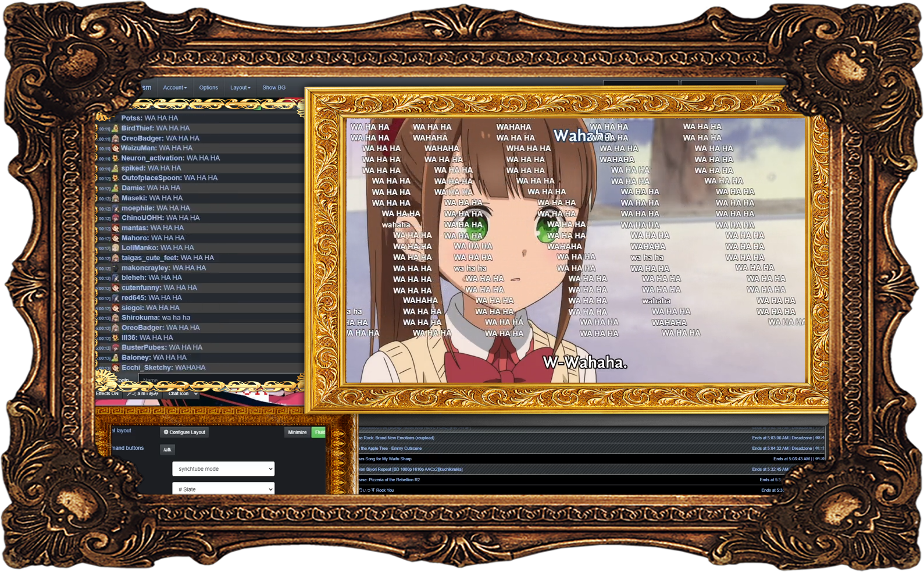Open the synchtube mode dropdown
The image size is (924, 572).
click(x=223, y=469)
